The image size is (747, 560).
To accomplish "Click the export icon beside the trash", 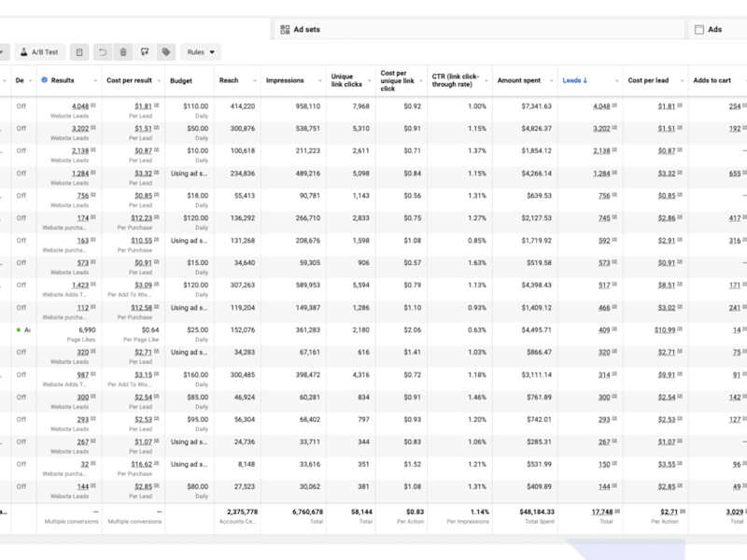I will coord(145,52).
